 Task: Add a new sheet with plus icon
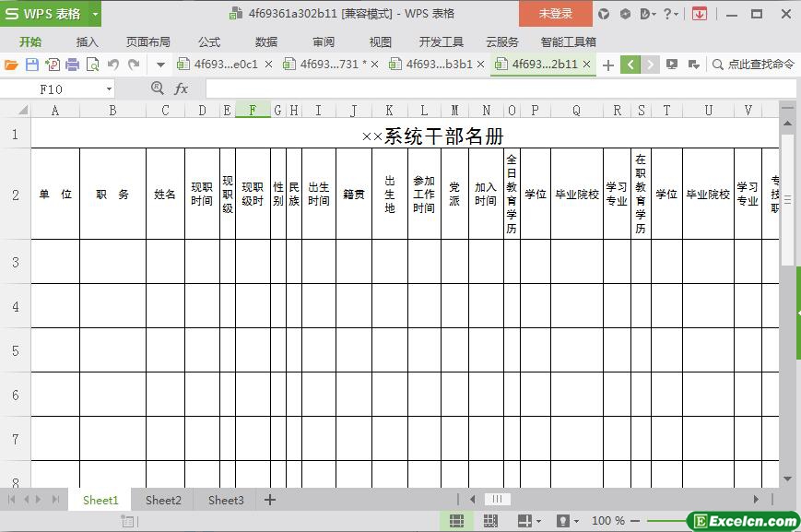[270, 500]
